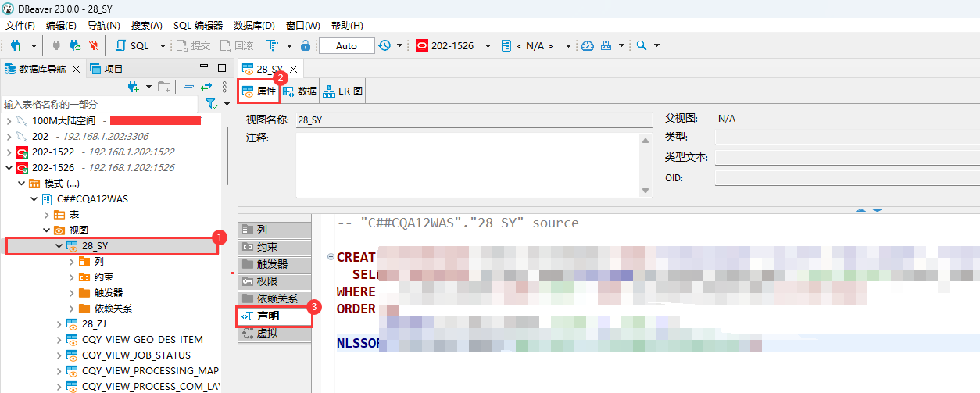Screen dimensions: 980x393
Task: Click inside the 注释 comment text area
Action: (x=468, y=165)
